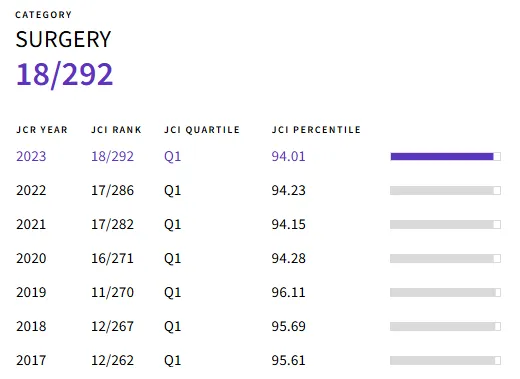Click the JCI QUARTILE column header
520x379 pixels.
coord(202,130)
